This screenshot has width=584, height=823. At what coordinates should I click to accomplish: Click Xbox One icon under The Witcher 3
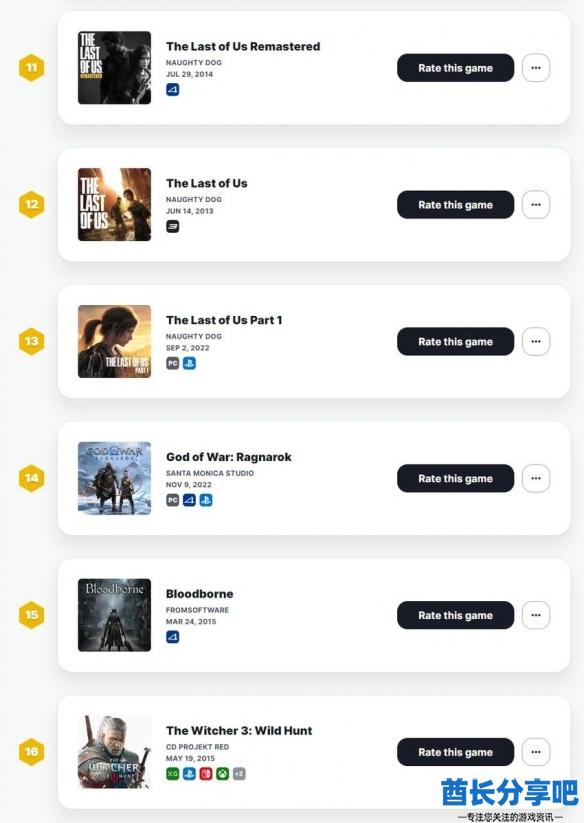click(x=222, y=774)
